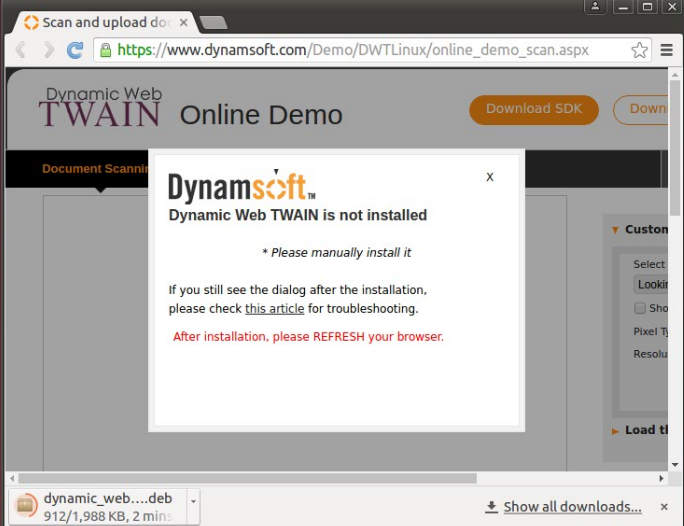Click Show all downloads link

571,507
